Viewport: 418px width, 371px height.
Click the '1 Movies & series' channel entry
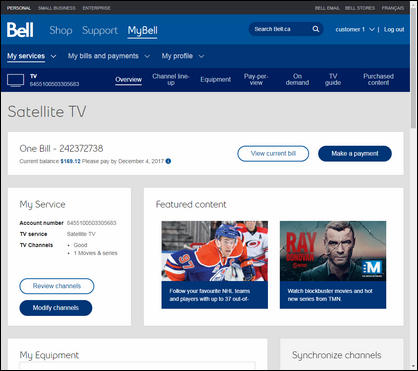click(96, 253)
